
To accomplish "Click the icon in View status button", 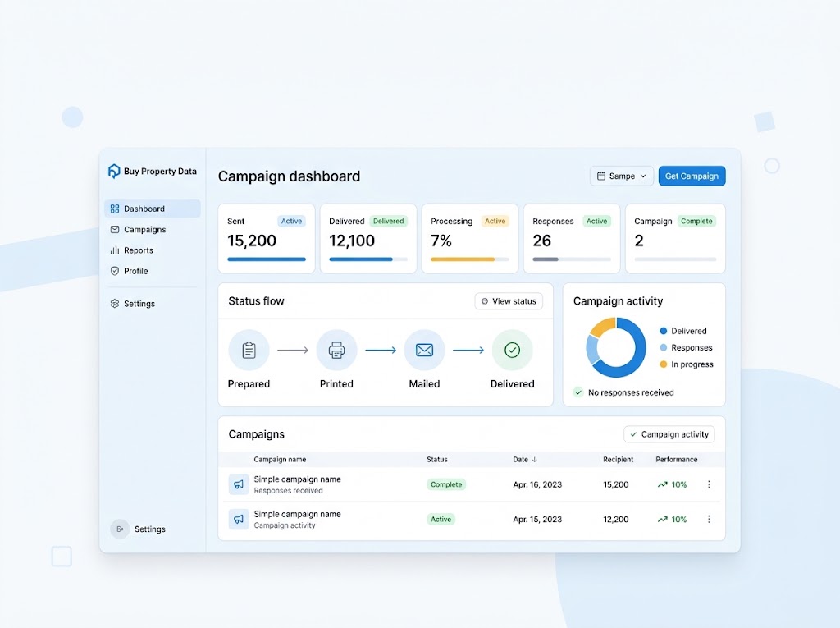I will click(485, 301).
